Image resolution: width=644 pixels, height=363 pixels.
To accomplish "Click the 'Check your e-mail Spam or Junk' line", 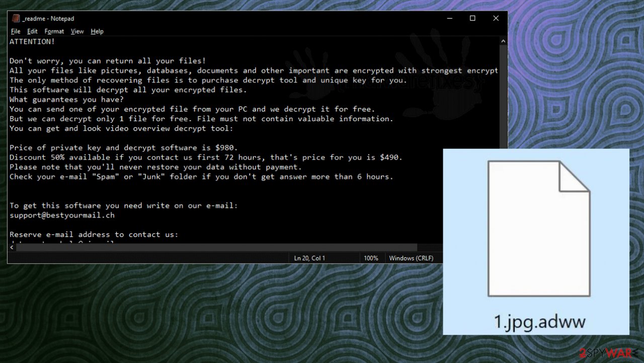I will pos(201,176).
